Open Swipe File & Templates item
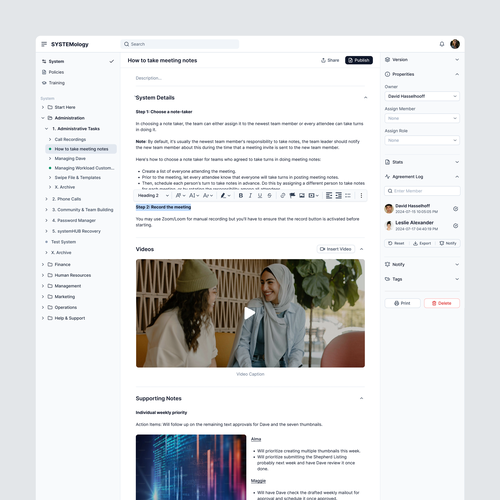Viewport: 500px width, 500px height. tap(78, 178)
